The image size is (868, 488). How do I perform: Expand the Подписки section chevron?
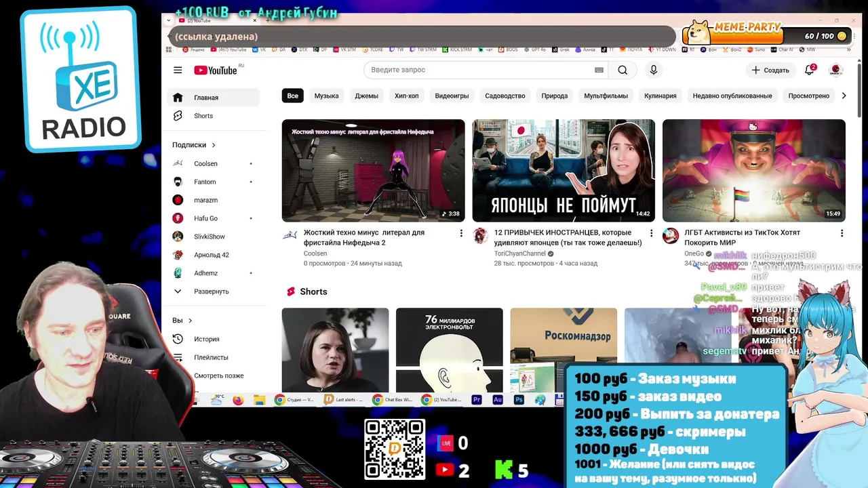click(x=214, y=145)
